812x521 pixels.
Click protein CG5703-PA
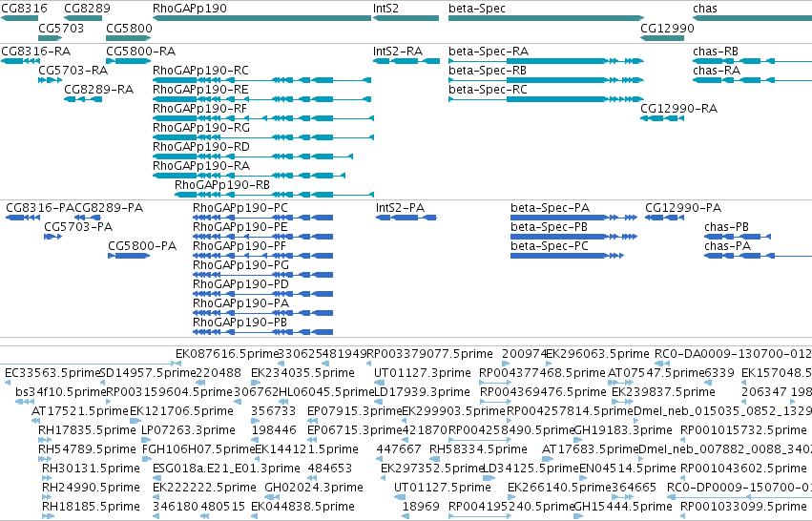[x=52, y=237]
